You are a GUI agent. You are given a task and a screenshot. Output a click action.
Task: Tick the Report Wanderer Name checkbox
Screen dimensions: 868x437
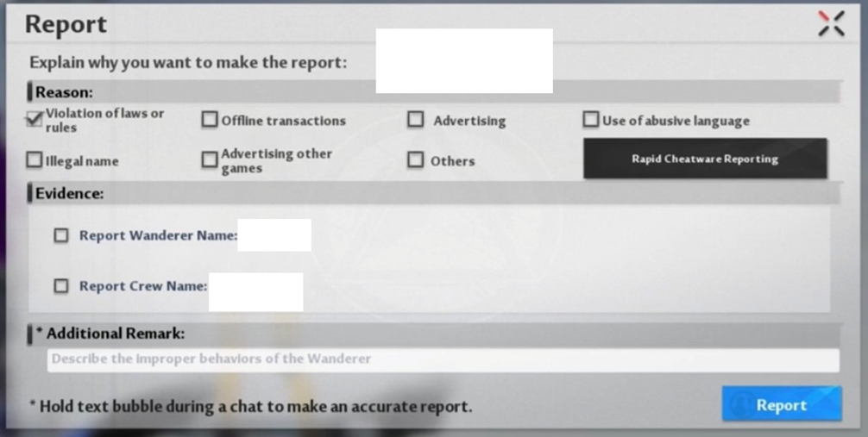click(x=61, y=235)
